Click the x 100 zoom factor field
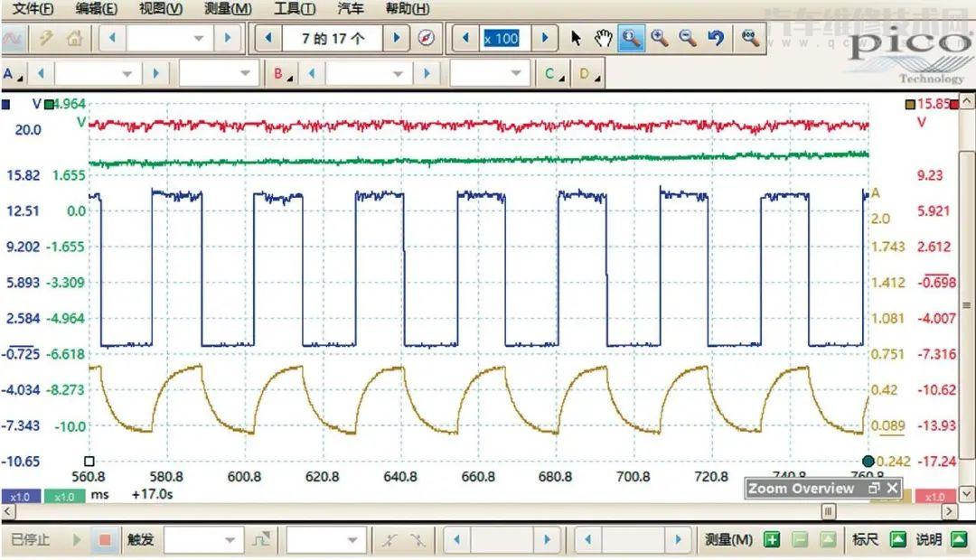Image resolution: width=976 pixels, height=560 pixels. pyautogui.click(x=503, y=38)
